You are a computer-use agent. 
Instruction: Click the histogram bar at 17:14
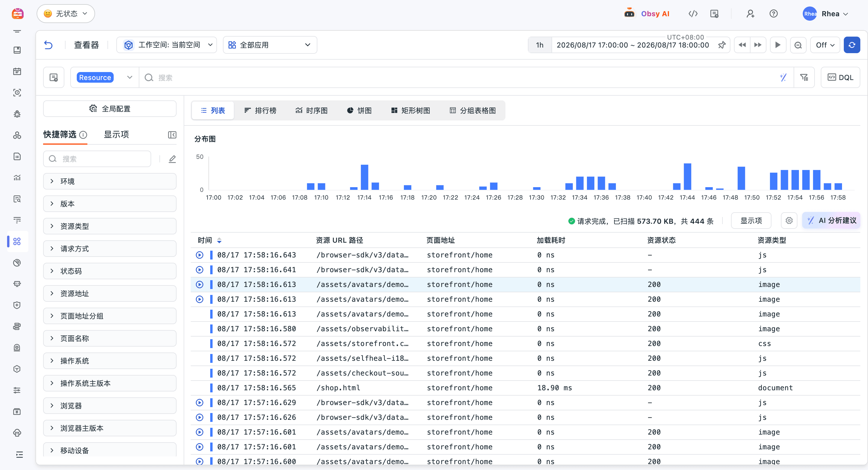point(364,177)
